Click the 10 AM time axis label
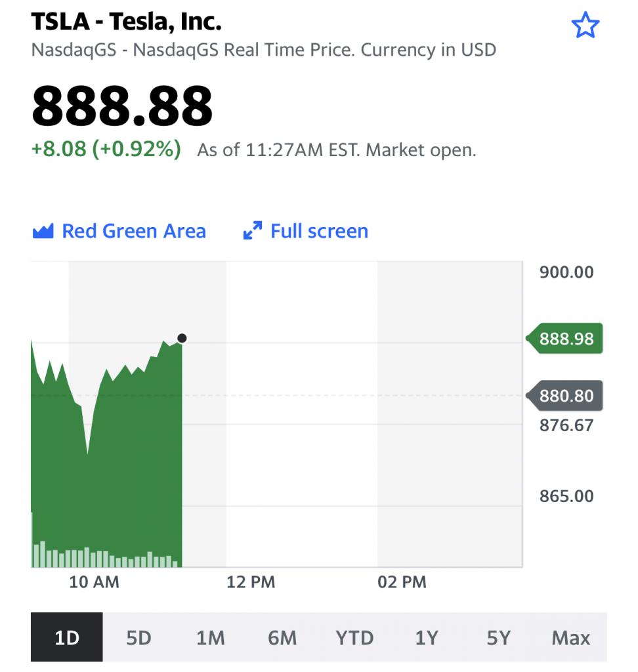The width and height of the screenshot is (638, 672). pos(95,582)
